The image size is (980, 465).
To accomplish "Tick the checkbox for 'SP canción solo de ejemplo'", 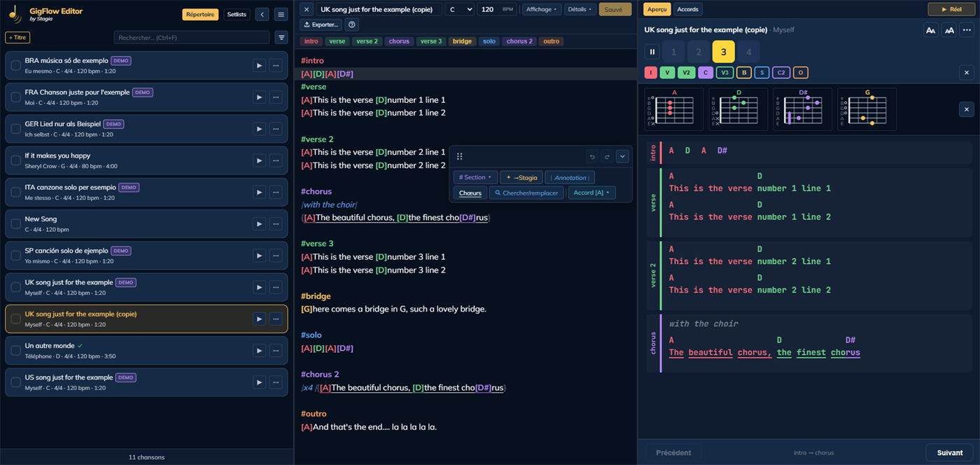I will (15, 256).
